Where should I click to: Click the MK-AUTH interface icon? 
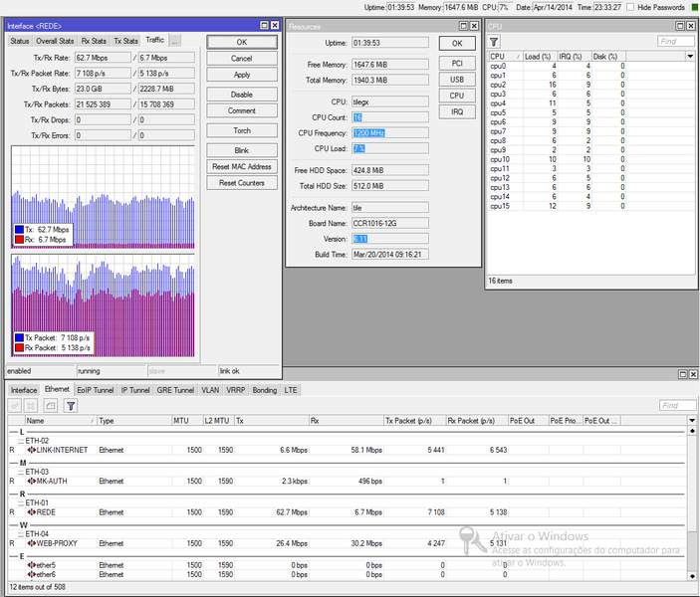(x=31, y=482)
